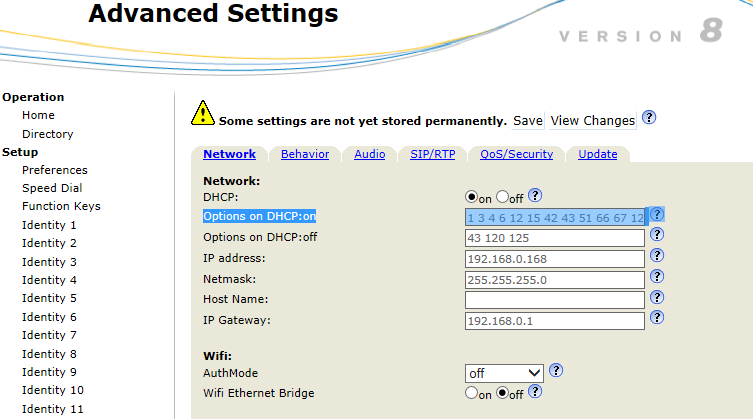This screenshot has width=753, height=419.
Task: Select DHCP on radio button
Action: tap(472, 198)
